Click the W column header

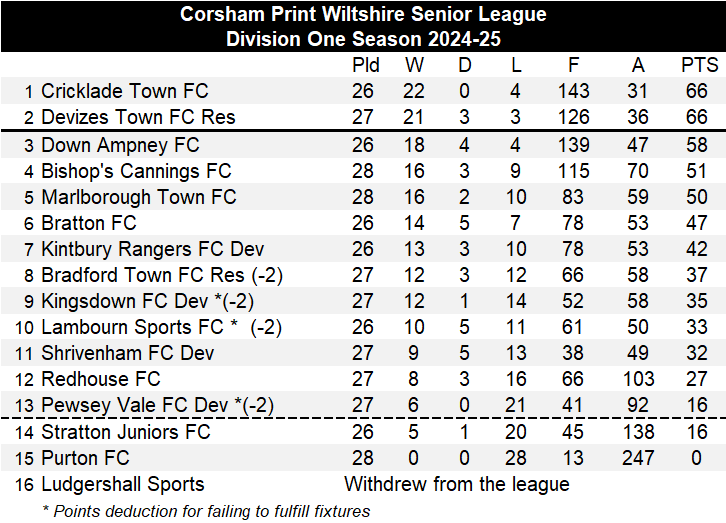coord(414,66)
